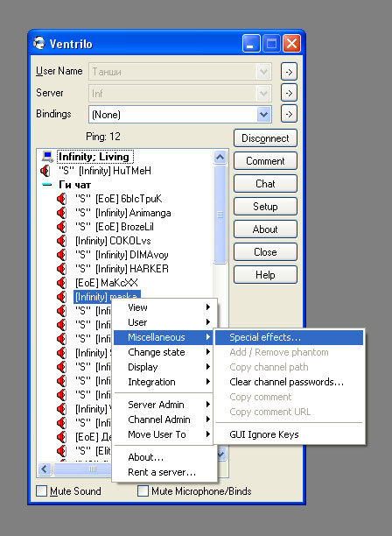This screenshot has width=392, height=536.
Task: Click the Disconnect button
Action: 265,138
